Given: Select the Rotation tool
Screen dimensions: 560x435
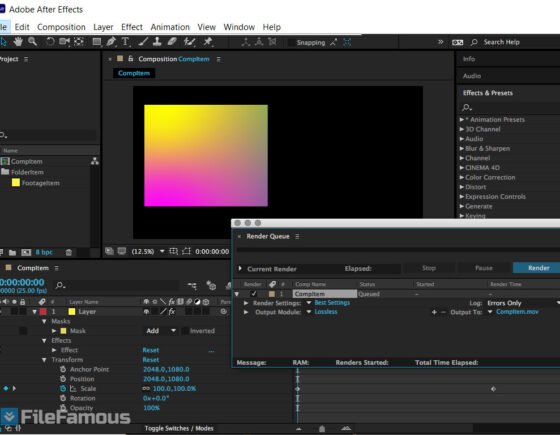Looking at the screenshot, I should point(50,42).
